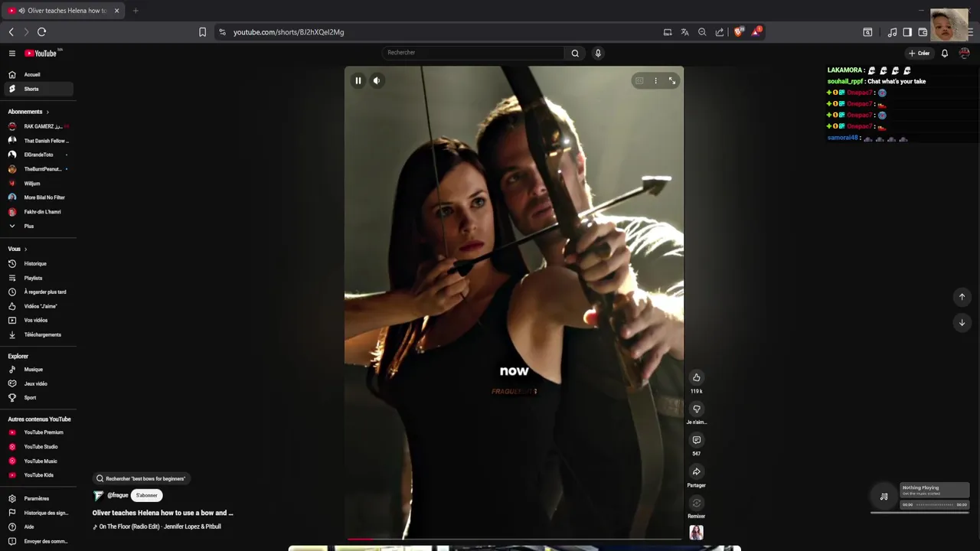
Task: Open Historique des signalements flag item
Action: pos(38,513)
